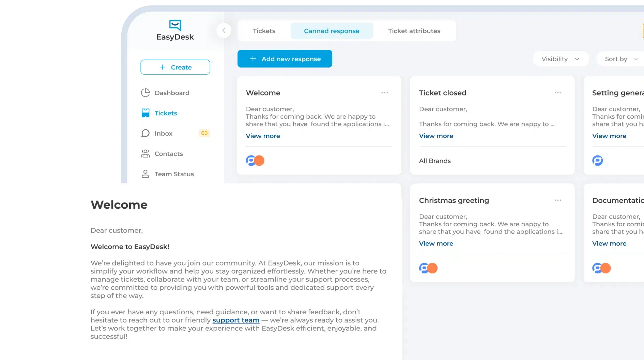Click the blue brand avatar on Setting card
Image resolution: width=644 pixels, height=360 pixels.
598,160
